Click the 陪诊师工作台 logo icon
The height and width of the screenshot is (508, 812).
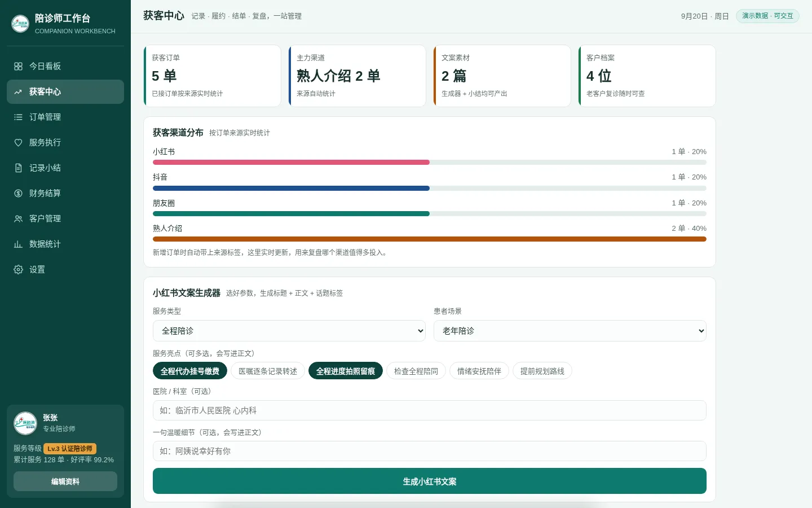click(x=20, y=24)
